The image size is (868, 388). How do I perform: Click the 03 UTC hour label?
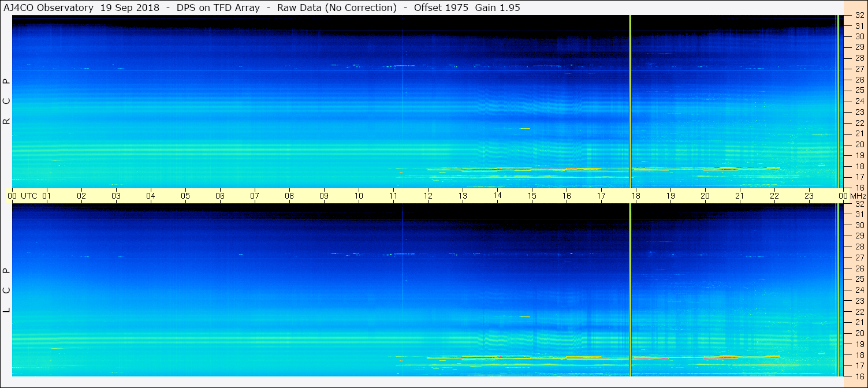click(x=116, y=196)
